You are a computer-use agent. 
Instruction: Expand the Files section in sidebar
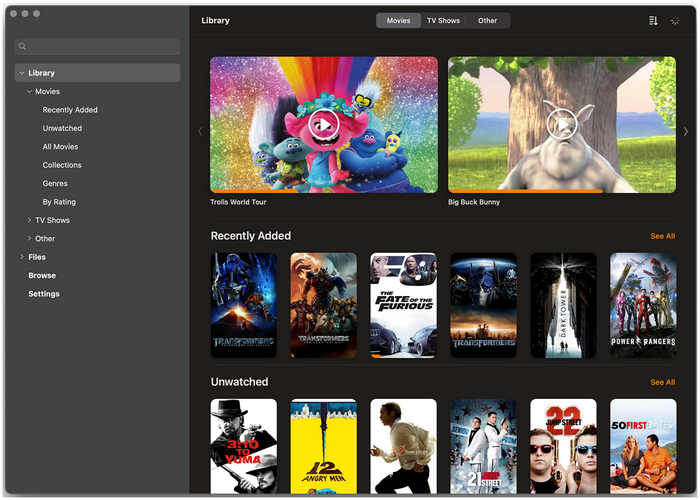[x=21, y=257]
